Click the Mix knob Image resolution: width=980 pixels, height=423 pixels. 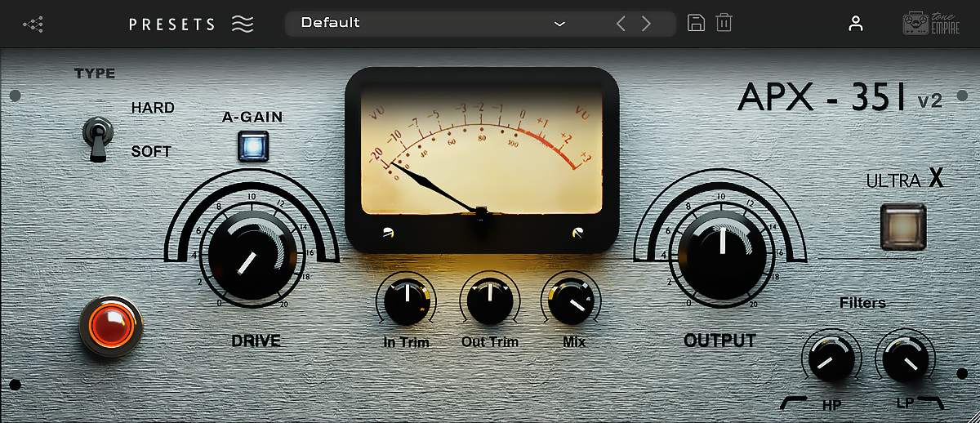click(571, 301)
